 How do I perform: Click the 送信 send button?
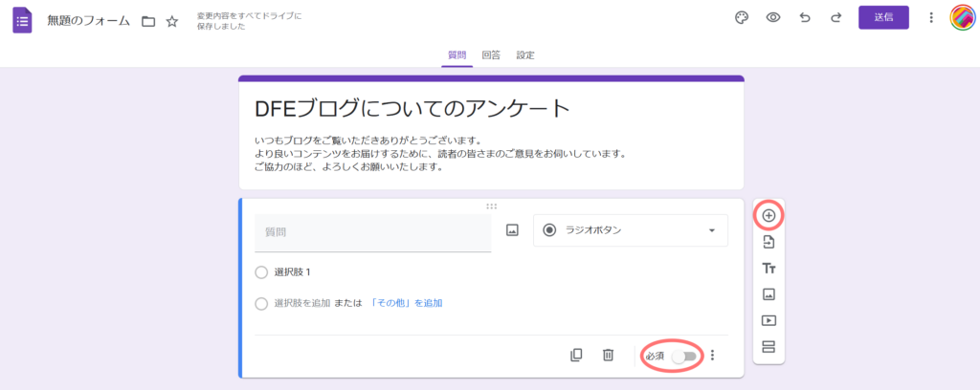[883, 17]
